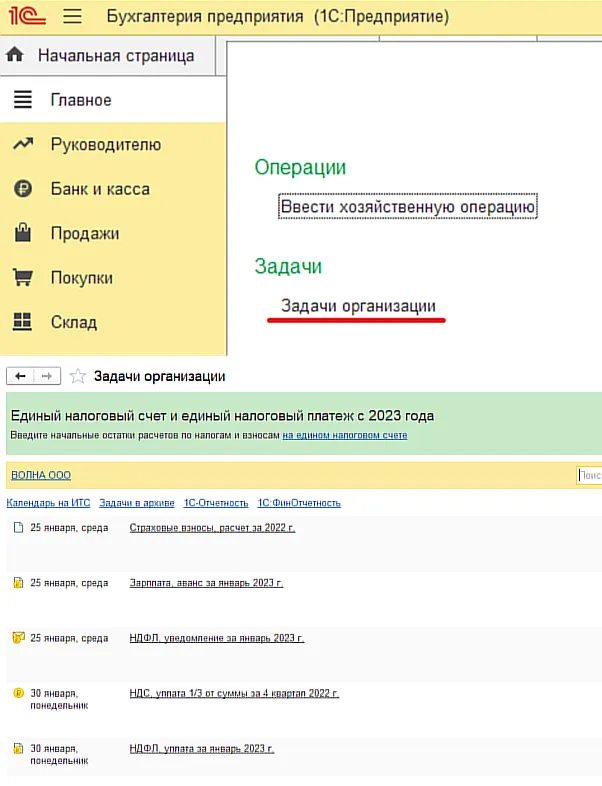Go back with the left arrow button
Viewport: 602px width, 786px height.
[21, 376]
